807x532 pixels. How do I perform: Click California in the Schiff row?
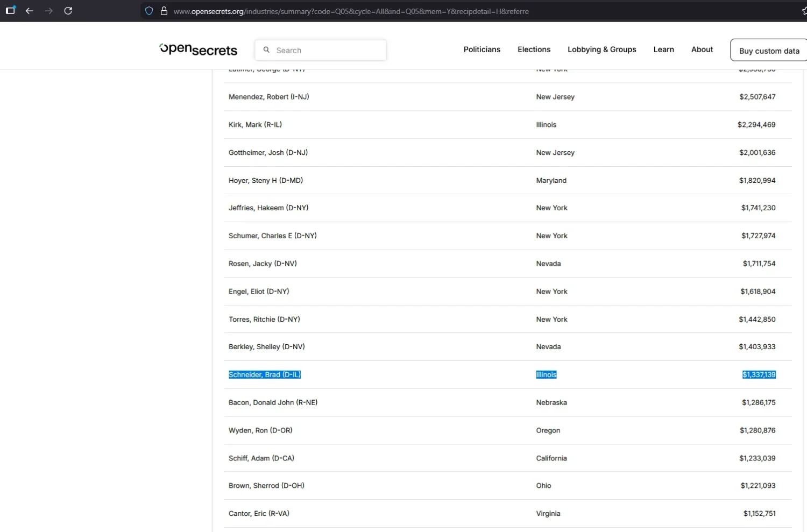click(x=551, y=458)
